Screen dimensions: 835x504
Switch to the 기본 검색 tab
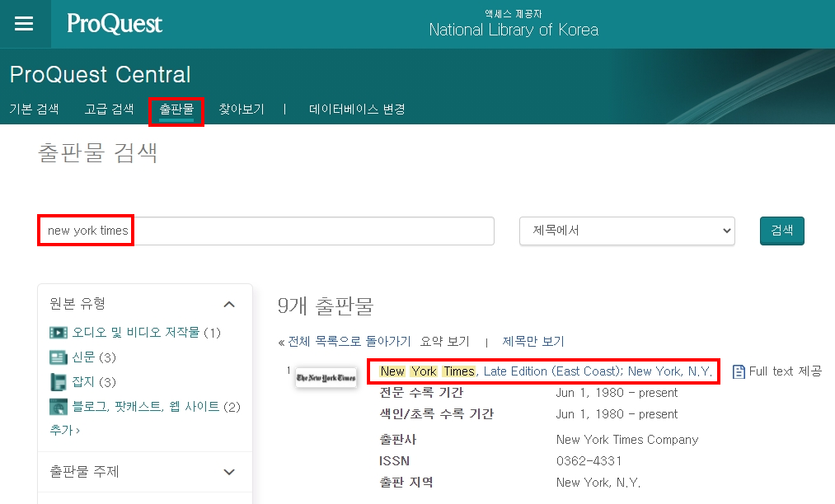[34, 109]
